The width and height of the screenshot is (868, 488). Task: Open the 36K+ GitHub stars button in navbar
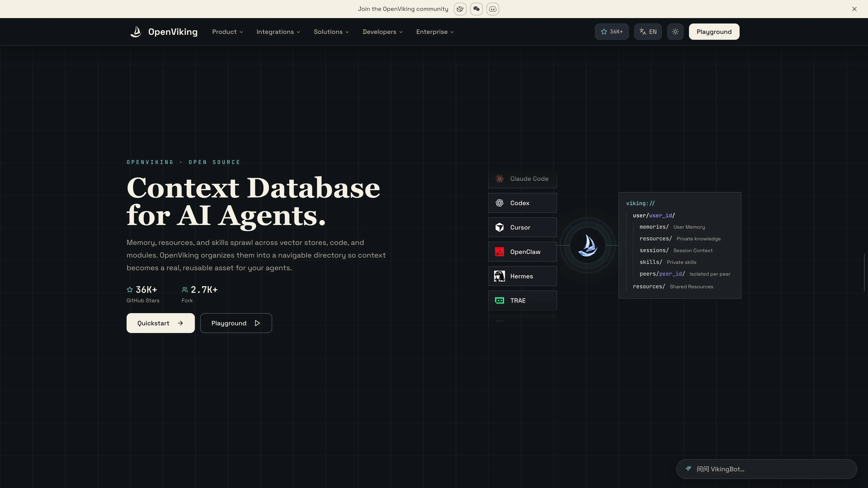coord(612,32)
